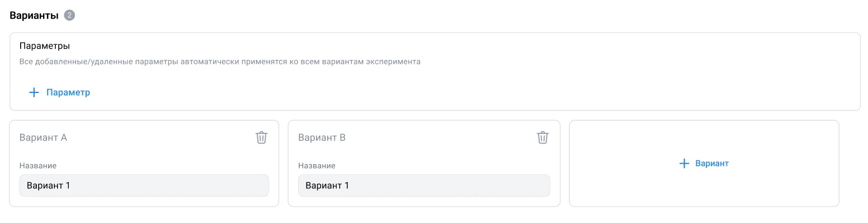The image size is (868, 223).
Task: Select the Вариант A card title
Action: coord(43,137)
